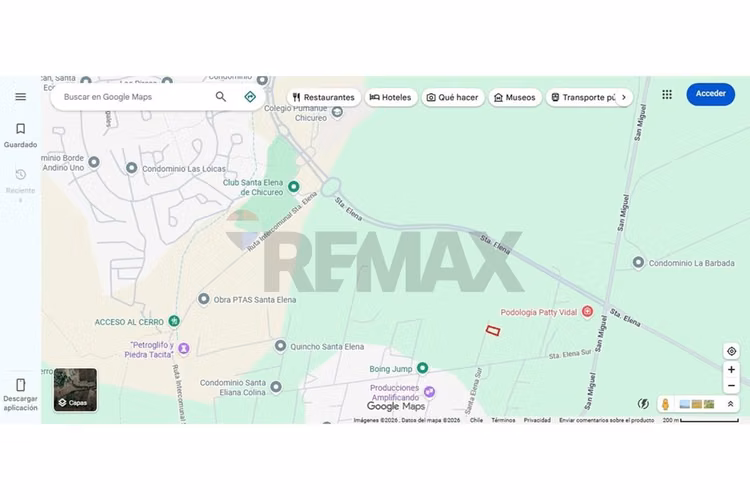Open the Privacidad link
This screenshot has width=750, height=500.
click(537, 420)
